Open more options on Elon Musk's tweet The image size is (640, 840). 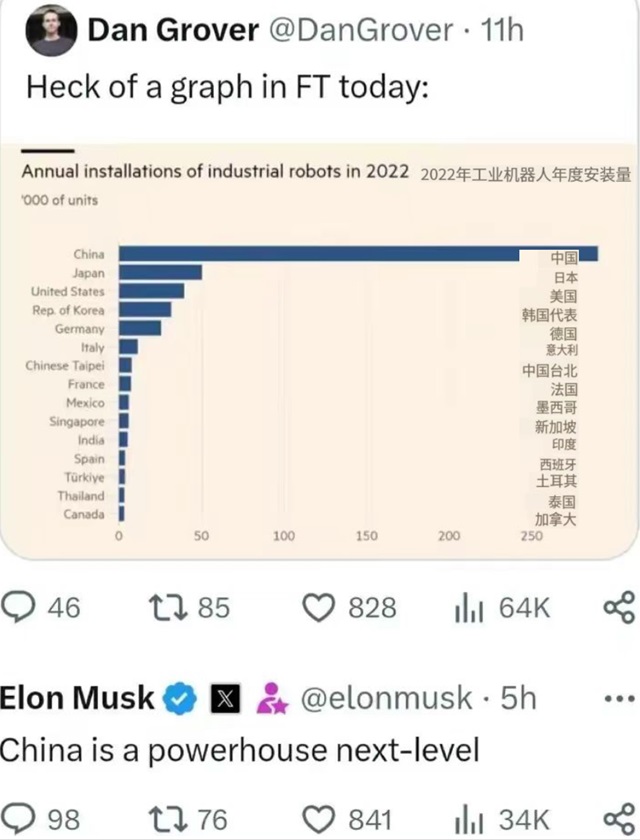(x=619, y=699)
